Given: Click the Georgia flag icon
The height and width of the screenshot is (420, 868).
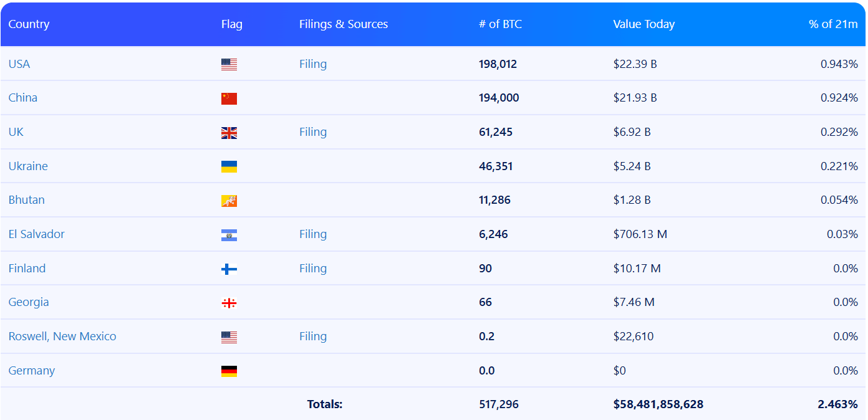Looking at the screenshot, I should click(x=229, y=303).
